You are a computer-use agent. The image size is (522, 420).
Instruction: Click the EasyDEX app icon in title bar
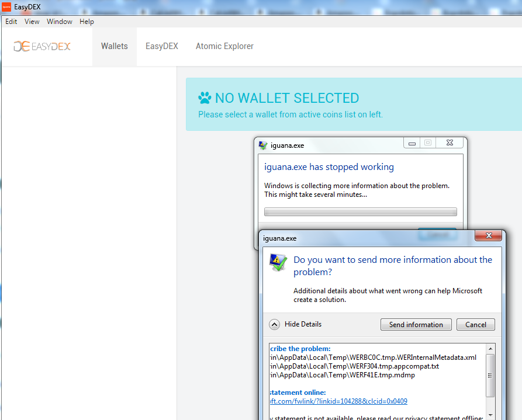coord(6,6)
